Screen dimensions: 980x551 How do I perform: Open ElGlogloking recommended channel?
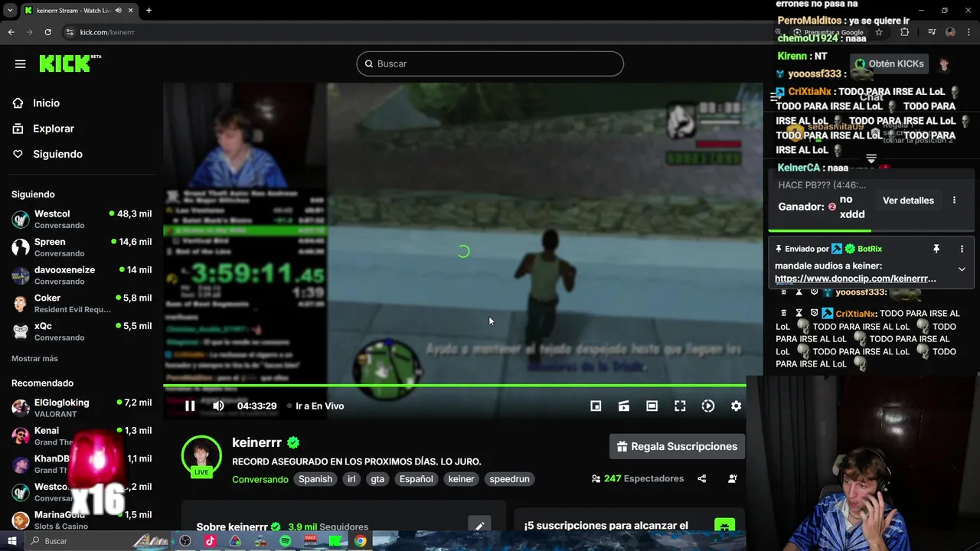81,408
